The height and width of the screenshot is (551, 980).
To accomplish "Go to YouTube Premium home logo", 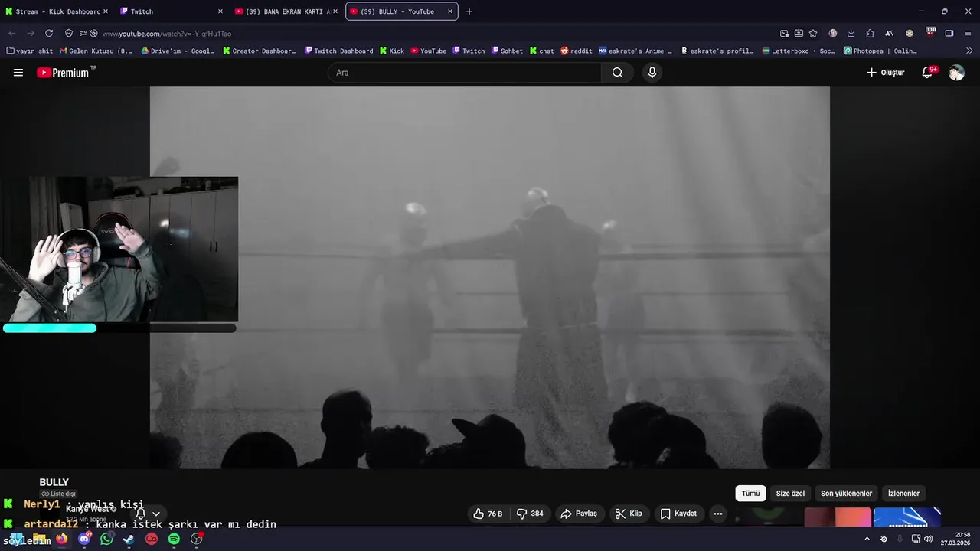I will pos(64,73).
